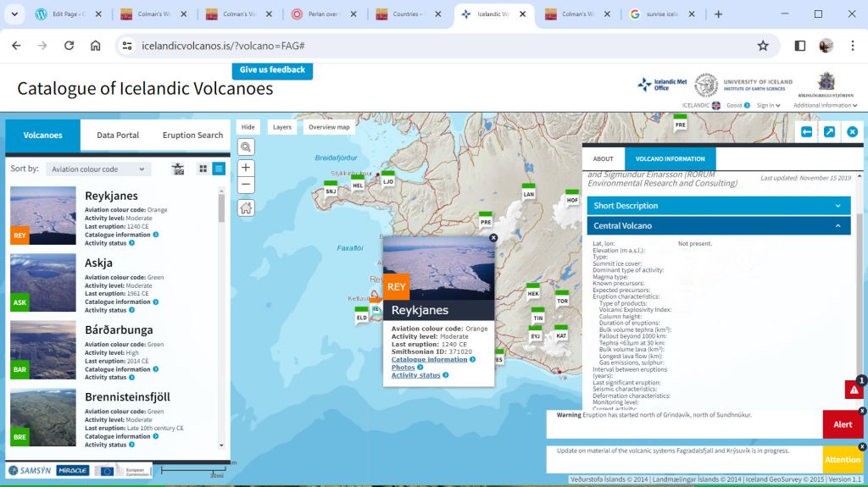The width and height of the screenshot is (868, 487).
Task: Open the Askja volcano thumbnail
Action: tap(43, 282)
